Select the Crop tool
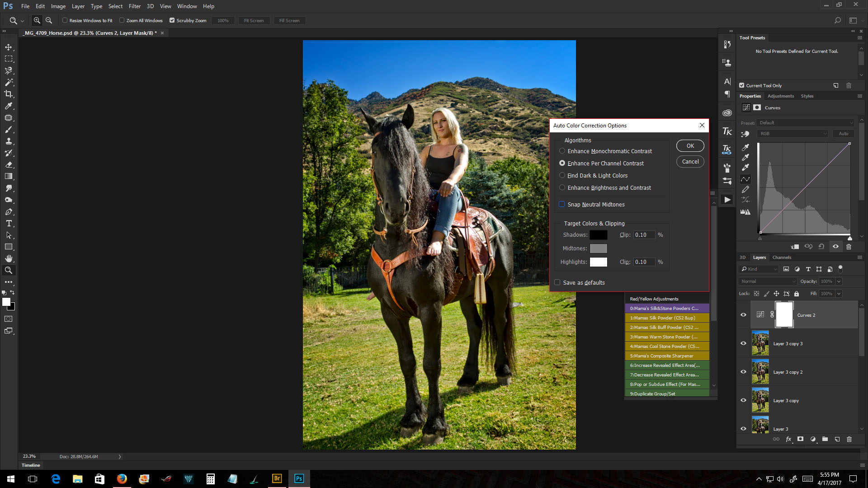Viewport: 868px width, 488px height. click(9, 94)
